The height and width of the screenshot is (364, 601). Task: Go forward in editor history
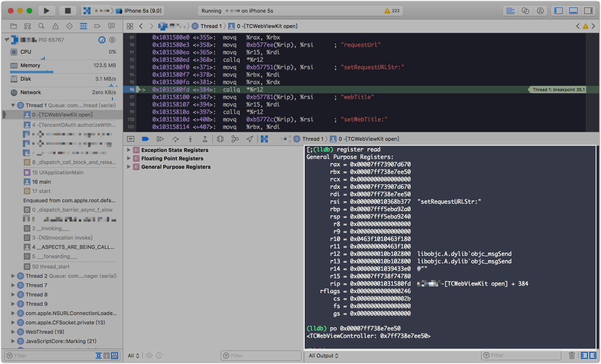pos(152,26)
